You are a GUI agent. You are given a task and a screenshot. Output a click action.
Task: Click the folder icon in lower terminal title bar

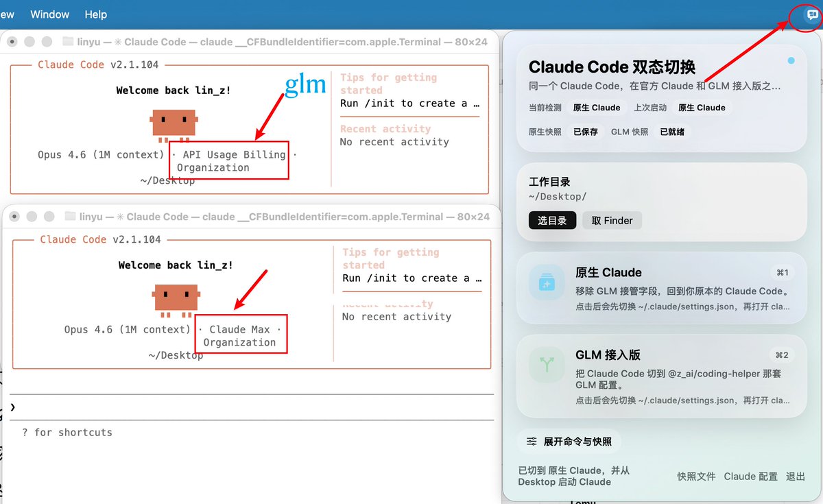[x=70, y=216]
